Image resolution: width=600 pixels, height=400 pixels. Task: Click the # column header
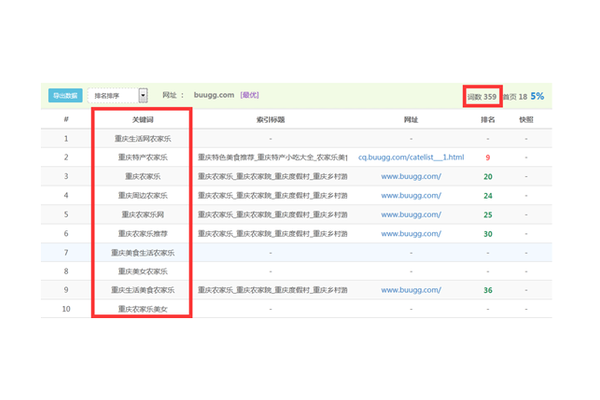(66, 119)
